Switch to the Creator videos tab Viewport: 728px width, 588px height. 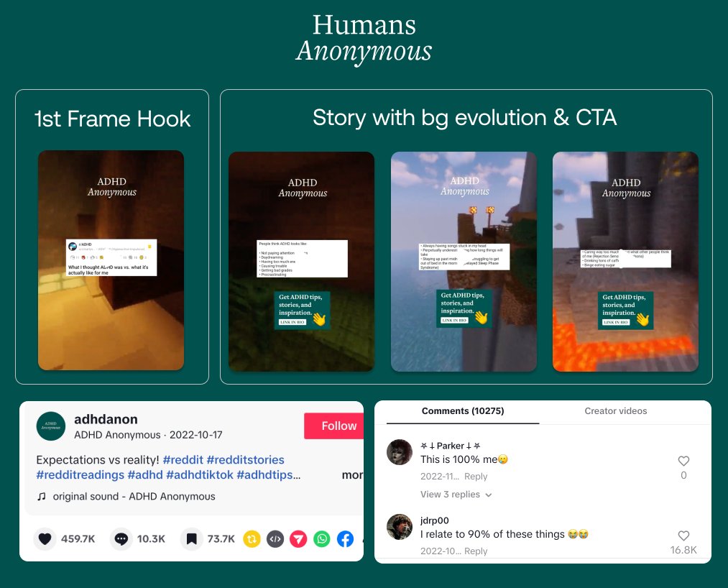coord(615,411)
